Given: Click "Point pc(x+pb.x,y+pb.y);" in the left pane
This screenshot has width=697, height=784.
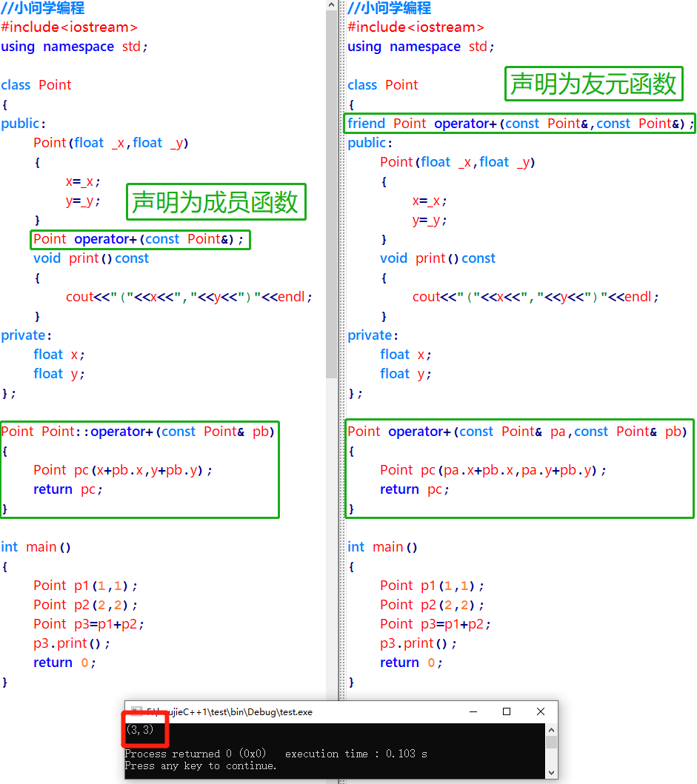Looking at the screenshot, I should point(123,470).
